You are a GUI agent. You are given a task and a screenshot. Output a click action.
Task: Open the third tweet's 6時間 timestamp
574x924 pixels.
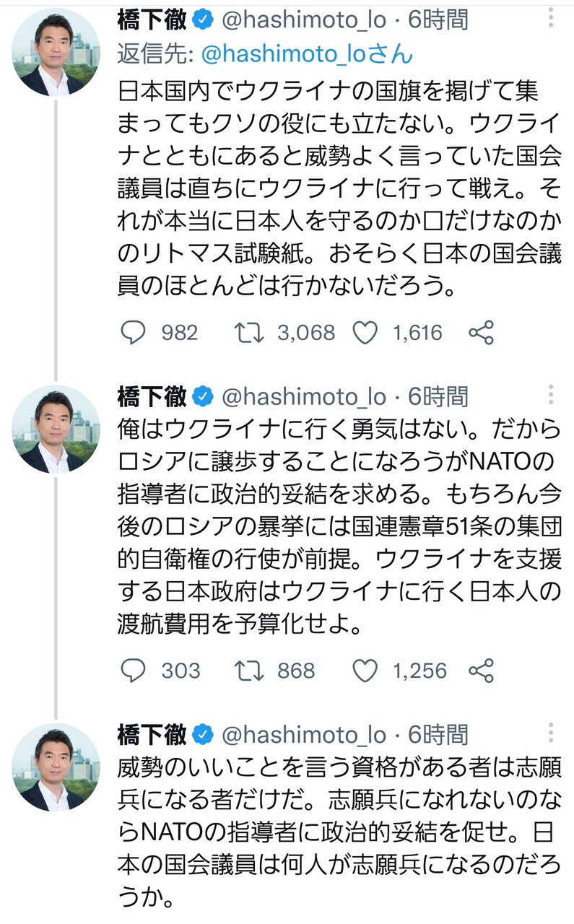[438, 735]
